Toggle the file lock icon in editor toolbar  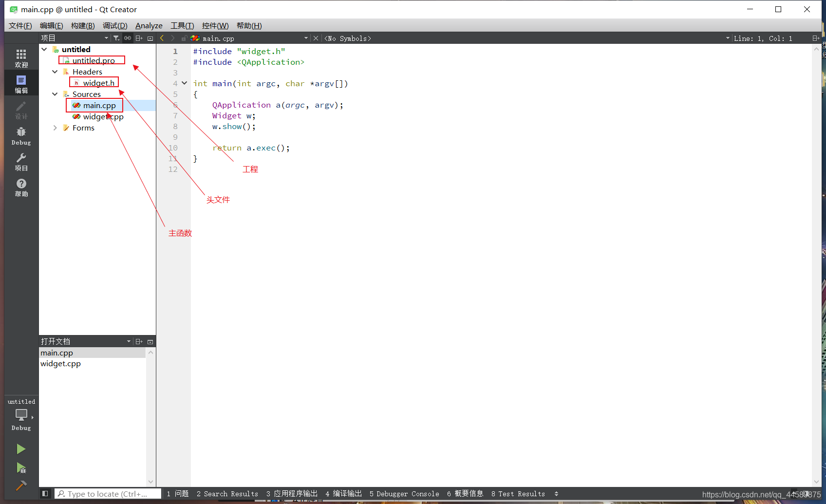[x=184, y=38]
